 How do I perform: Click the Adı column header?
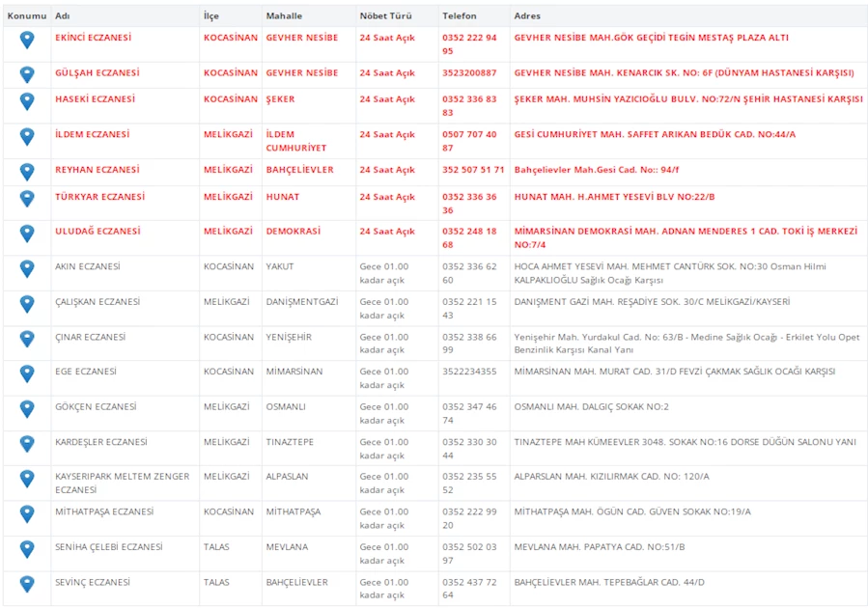(x=62, y=16)
